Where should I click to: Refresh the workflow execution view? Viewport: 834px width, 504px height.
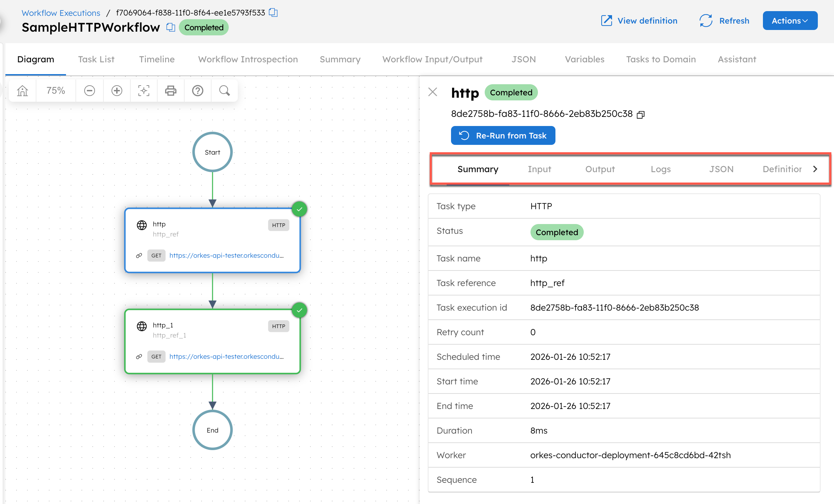724,20
